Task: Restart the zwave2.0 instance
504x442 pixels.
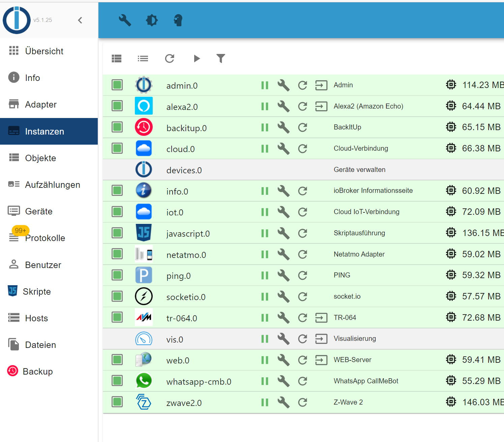Action: point(302,402)
